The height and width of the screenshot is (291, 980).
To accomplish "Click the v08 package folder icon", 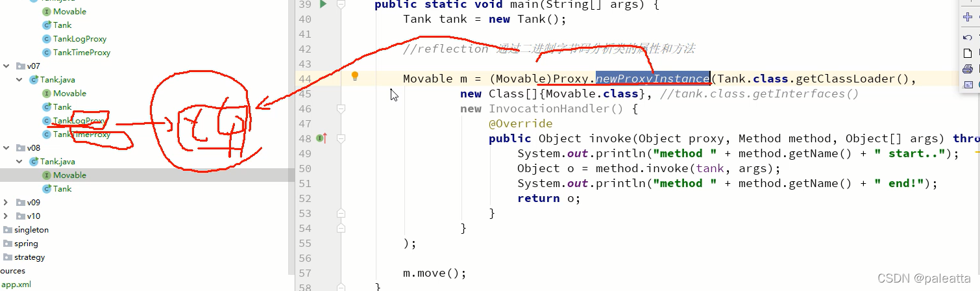I will (x=20, y=147).
